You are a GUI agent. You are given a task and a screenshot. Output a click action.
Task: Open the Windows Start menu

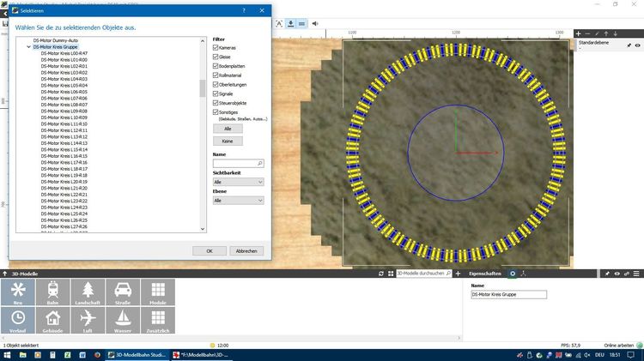(x=7, y=355)
